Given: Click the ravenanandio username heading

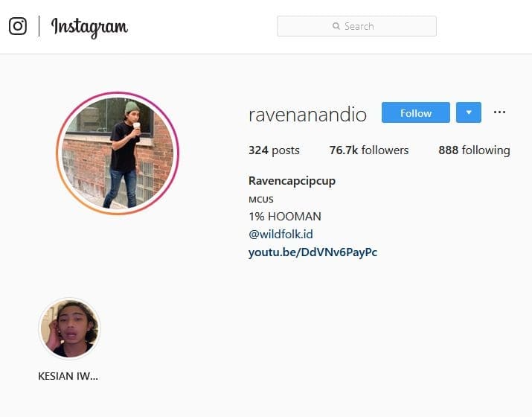Looking at the screenshot, I should 307,114.
